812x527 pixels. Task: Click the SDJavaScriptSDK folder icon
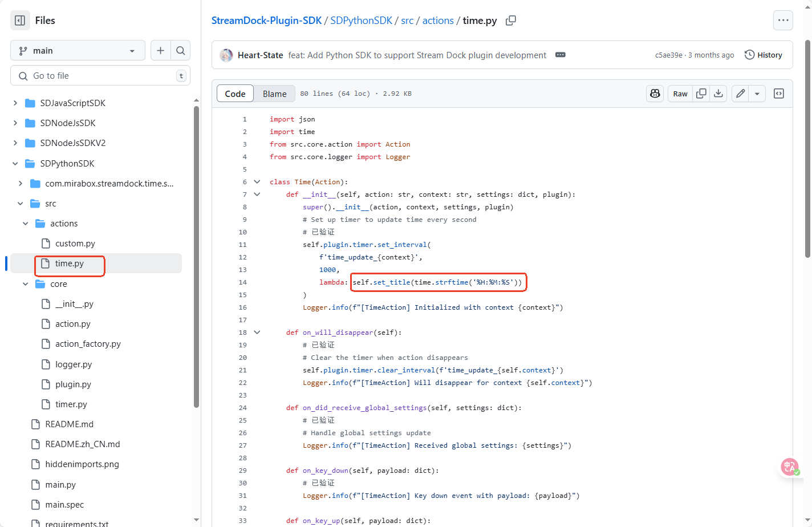(30, 103)
